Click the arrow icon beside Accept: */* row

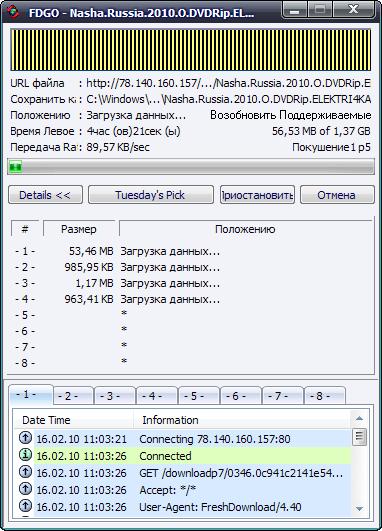click(25, 489)
